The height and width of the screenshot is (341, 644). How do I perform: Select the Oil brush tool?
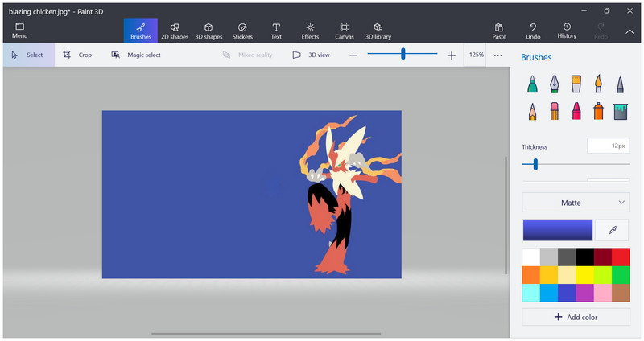tap(576, 84)
